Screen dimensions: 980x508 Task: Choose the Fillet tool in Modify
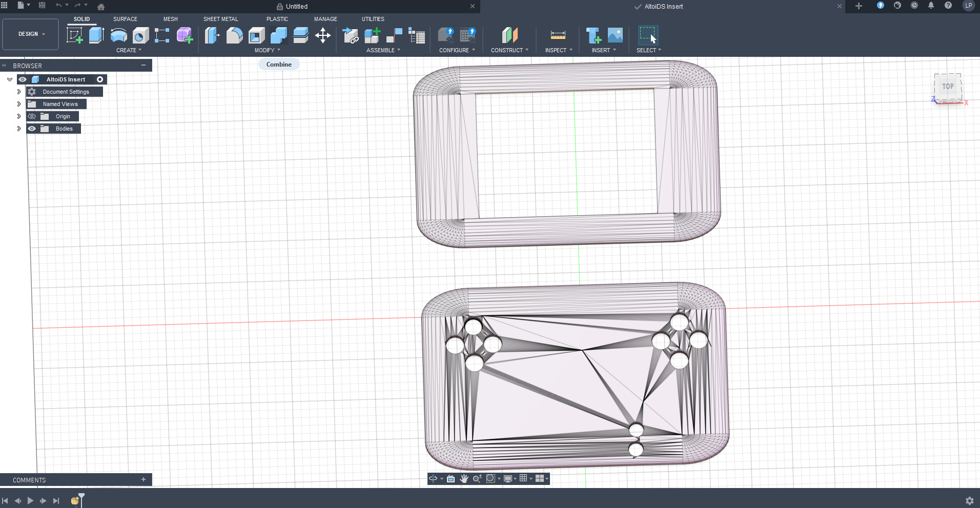[x=234, y=35]
